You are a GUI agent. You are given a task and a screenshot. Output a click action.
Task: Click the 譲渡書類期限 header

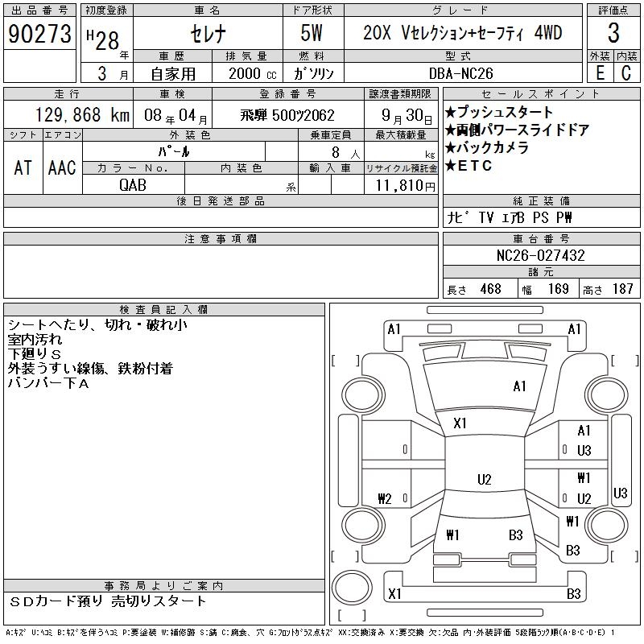click(x=400, y=94)
